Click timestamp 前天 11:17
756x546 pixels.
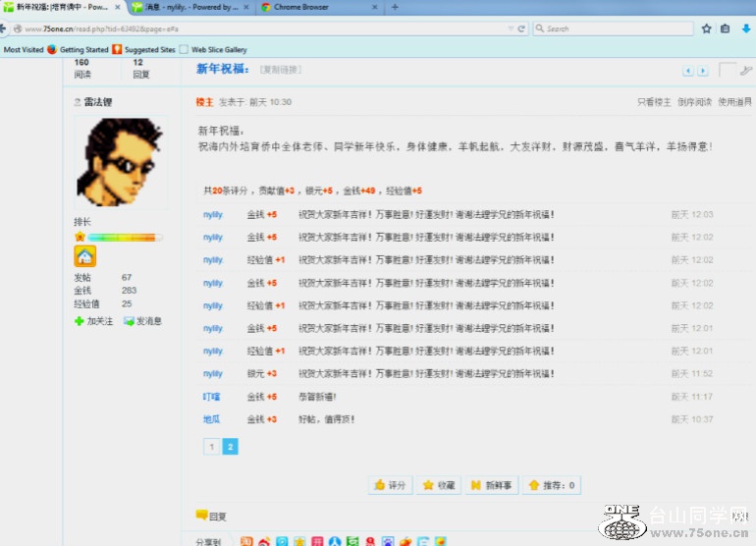click(692, 397)
